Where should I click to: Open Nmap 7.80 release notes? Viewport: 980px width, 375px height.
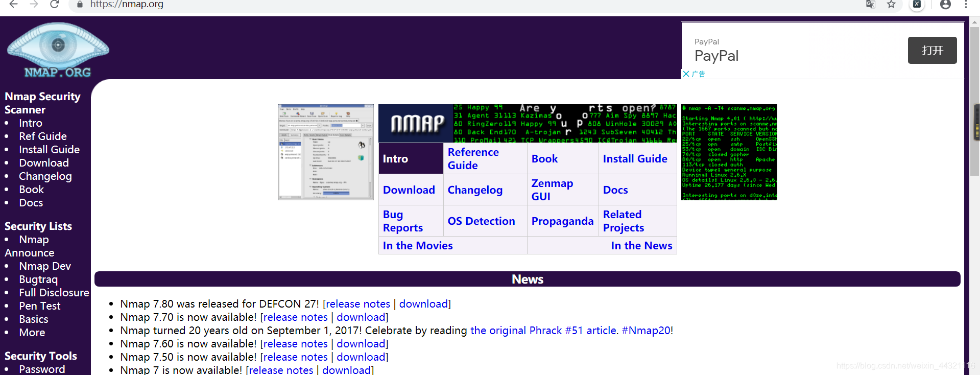pyautogui.click(x=358, y=304)
